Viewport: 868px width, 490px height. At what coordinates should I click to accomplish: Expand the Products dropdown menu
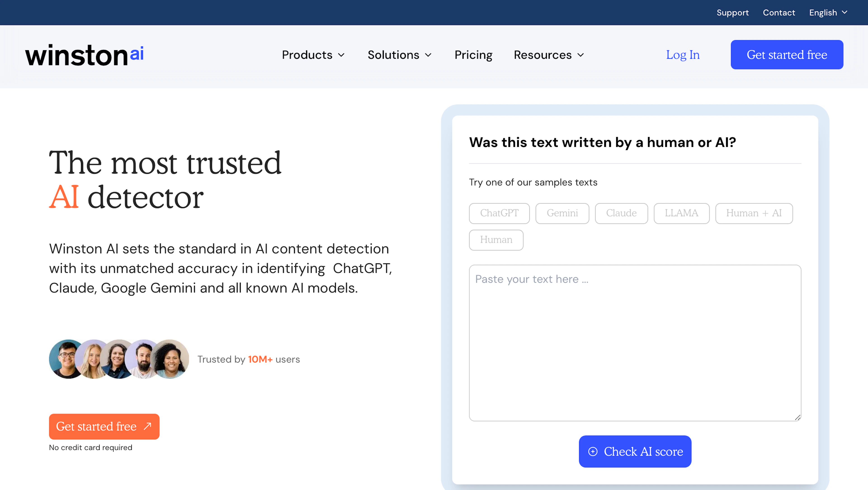313,55
